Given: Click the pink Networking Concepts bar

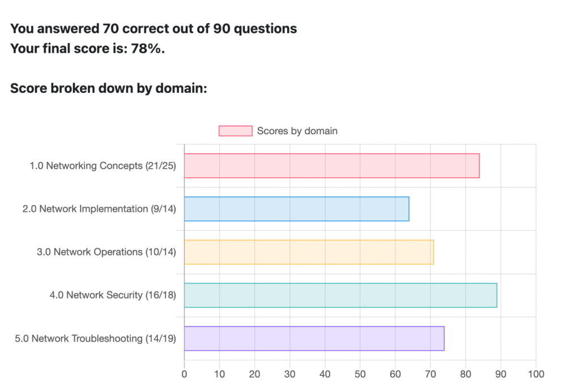Looking at the screenshot, I should tap(331, 165).
